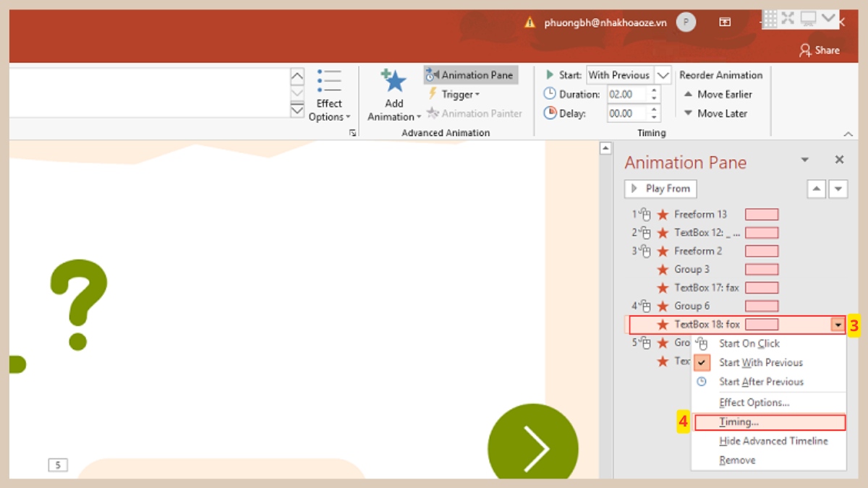Click the Move Earlier arrow
868x488 pixels.
[x=689, y=94]
